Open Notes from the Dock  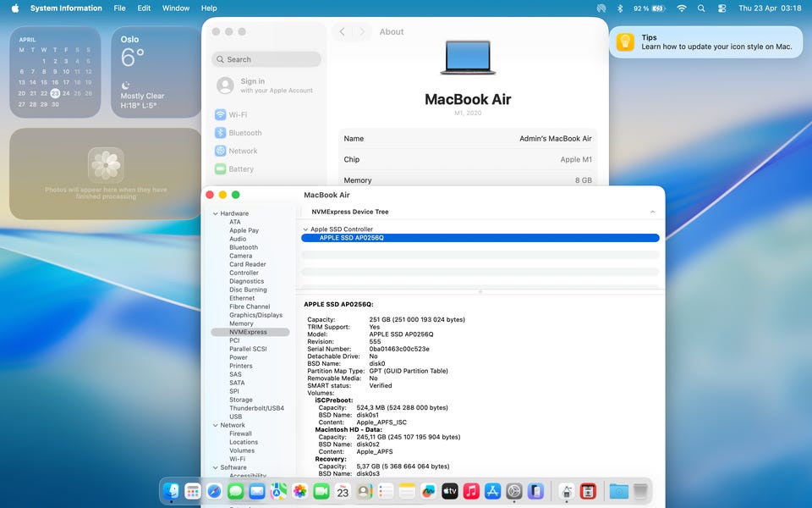(x=407, y=490)
